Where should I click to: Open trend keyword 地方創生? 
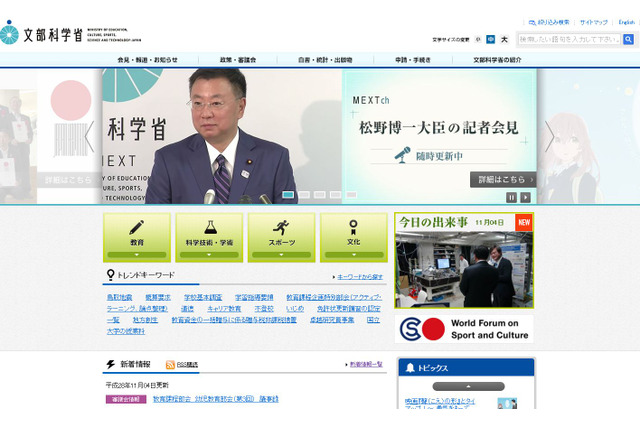[x=145, y=320]
